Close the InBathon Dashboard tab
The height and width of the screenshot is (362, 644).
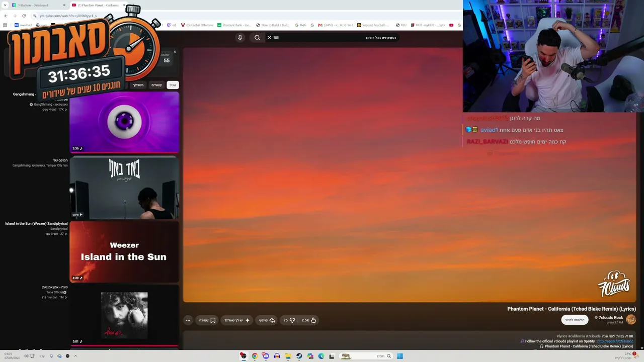tap(64, 5)
